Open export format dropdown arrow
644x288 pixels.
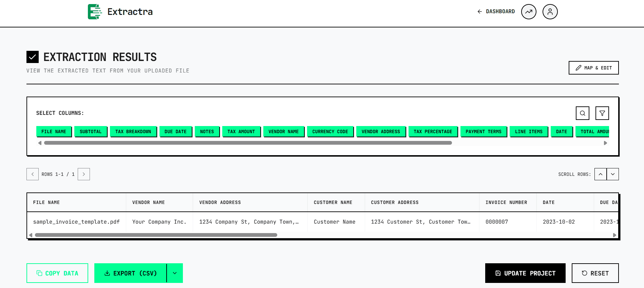tap(175, 273)
